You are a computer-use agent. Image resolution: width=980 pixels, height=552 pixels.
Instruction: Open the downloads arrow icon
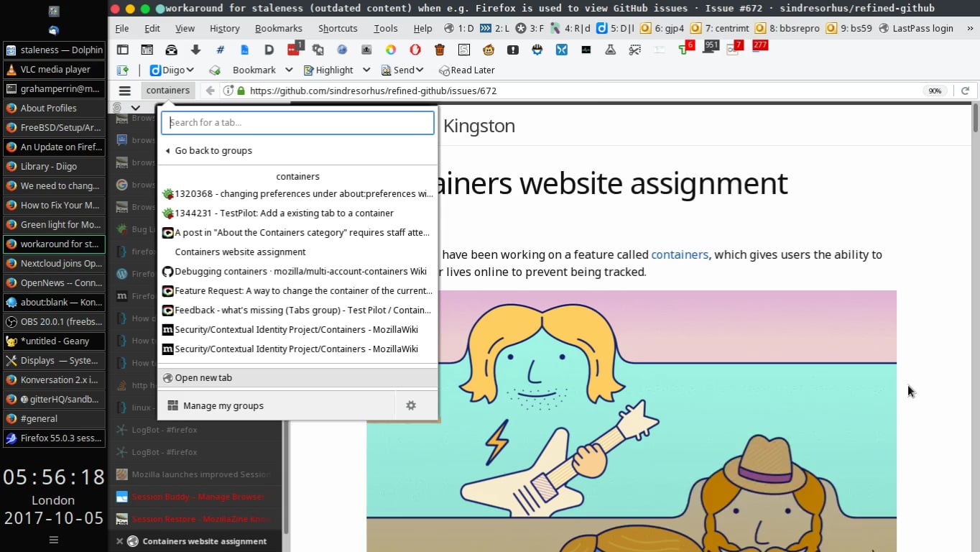(x=195, y=50)
